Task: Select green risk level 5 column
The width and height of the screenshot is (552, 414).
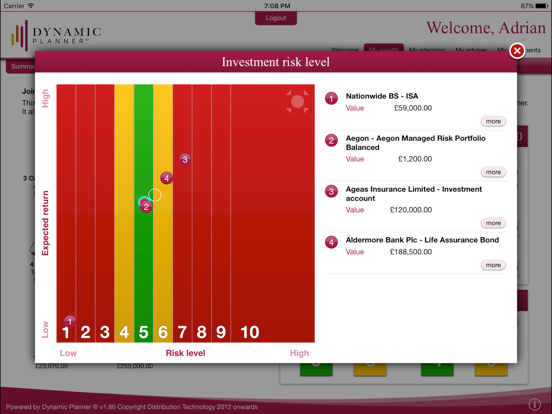Action: coord(143,213)
